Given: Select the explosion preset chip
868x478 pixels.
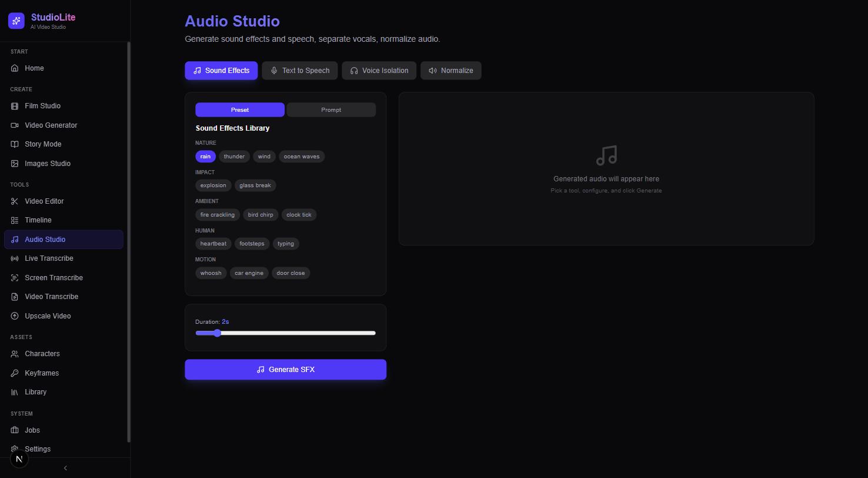Looking at the screenshot, I should pos(213,185).
